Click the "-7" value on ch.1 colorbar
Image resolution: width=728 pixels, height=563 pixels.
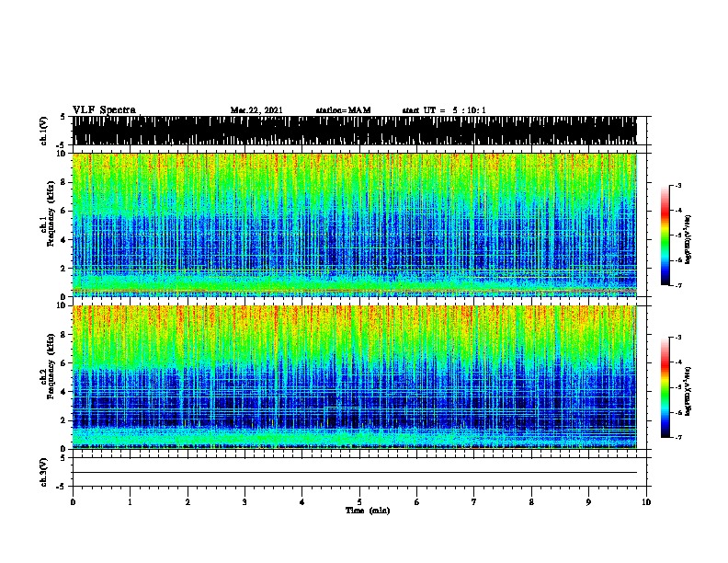pyautogui.click(x=677, y=285)
